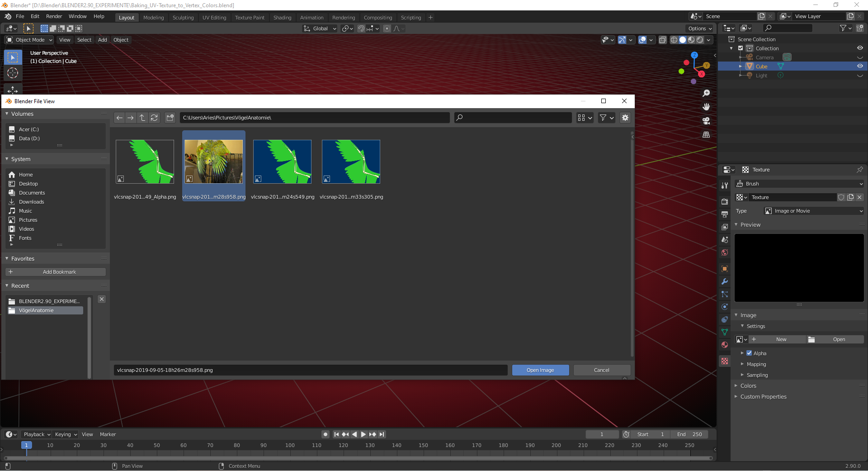Select the vlcsnap-201...m24s549.png thumbnail
This screenshot has height=471, width=868.
point(282,162)
